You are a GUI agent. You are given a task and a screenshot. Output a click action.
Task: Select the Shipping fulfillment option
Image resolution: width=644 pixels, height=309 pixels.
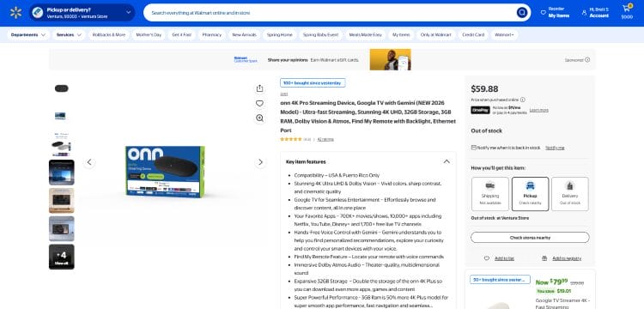[490, 194]
